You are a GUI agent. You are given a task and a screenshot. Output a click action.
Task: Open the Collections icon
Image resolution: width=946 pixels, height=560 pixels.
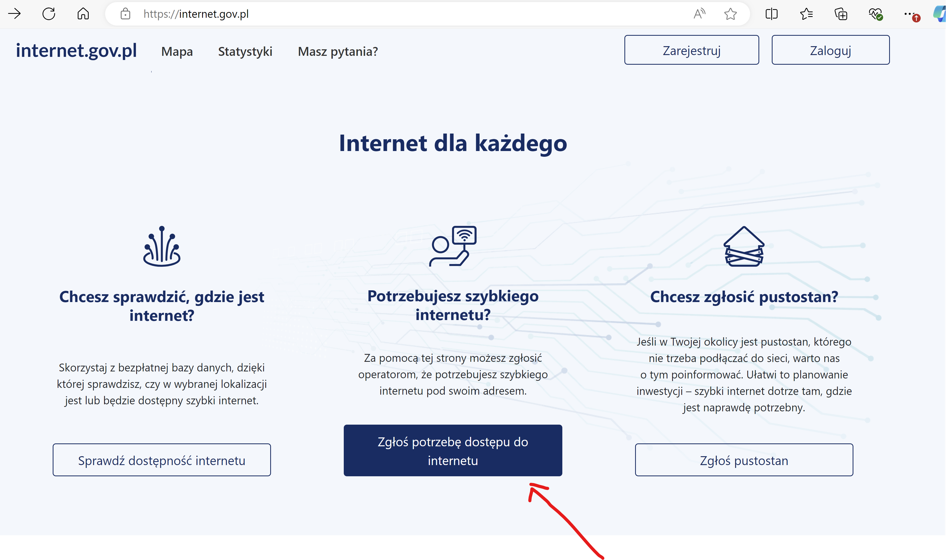841,14
